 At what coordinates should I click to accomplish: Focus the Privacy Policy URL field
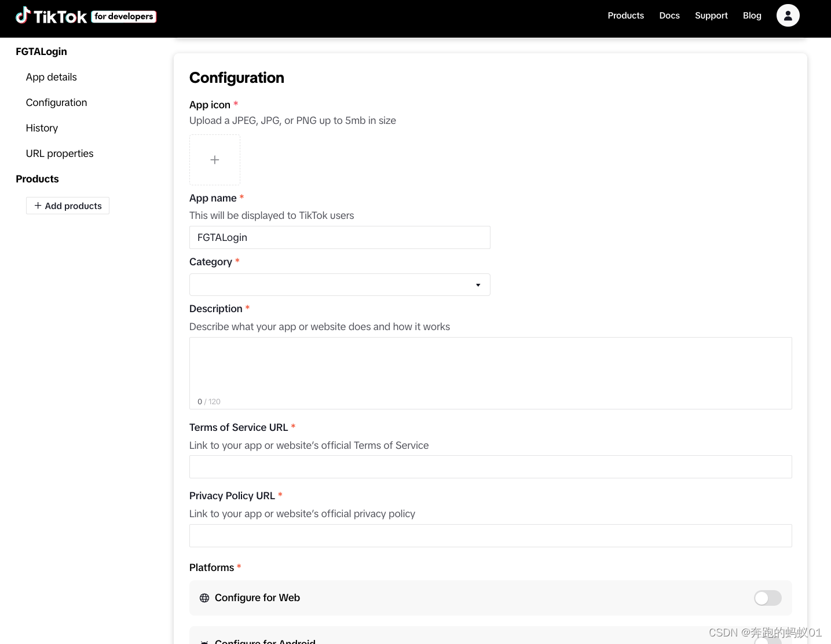490,536
